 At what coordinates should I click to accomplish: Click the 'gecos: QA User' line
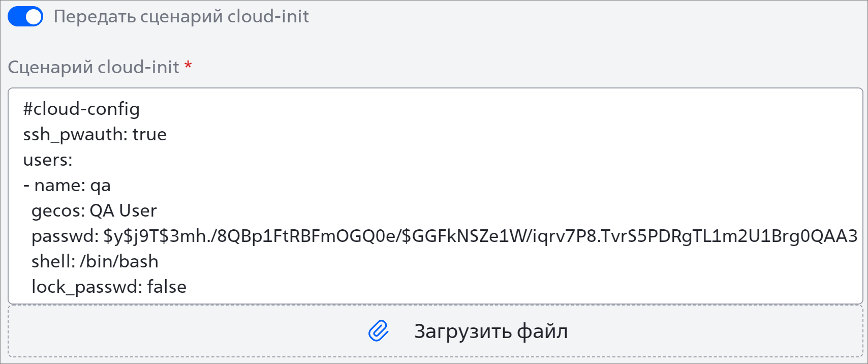point(94,211)
